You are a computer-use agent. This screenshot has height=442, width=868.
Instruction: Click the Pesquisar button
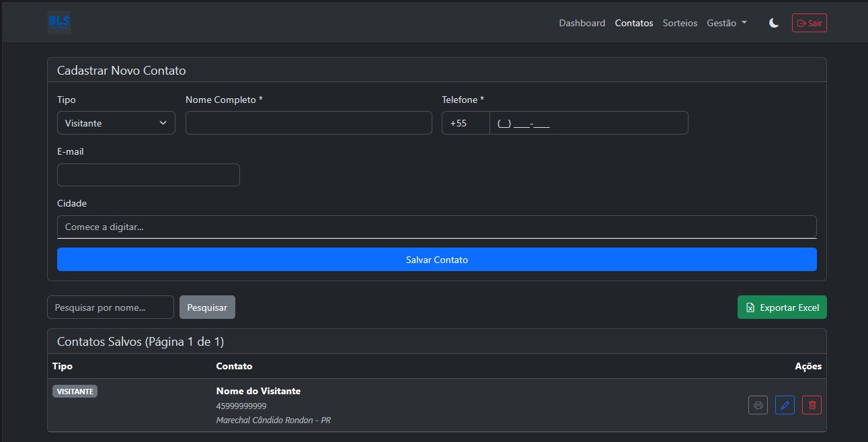[x=207, y=307]
